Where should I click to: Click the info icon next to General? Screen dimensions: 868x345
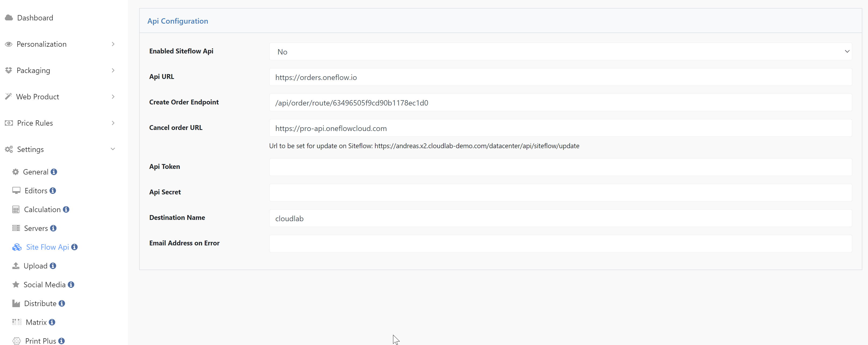coord(54,172)
